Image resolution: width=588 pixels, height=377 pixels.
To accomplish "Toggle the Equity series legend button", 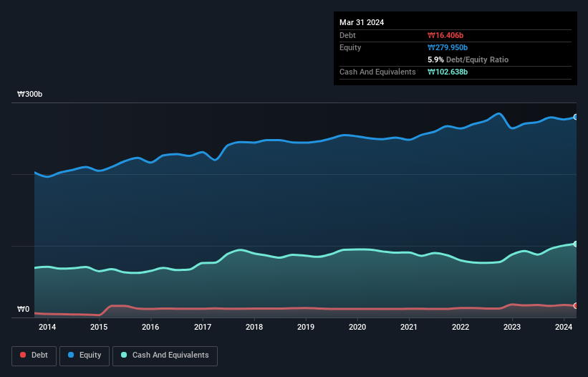I will tap(85, 355).
